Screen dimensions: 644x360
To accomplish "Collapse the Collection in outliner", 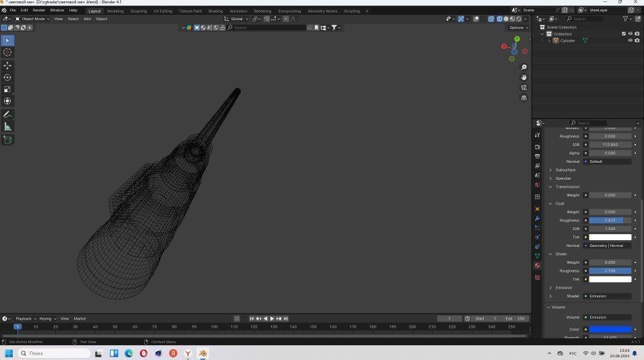I will (x=542, y=34).
